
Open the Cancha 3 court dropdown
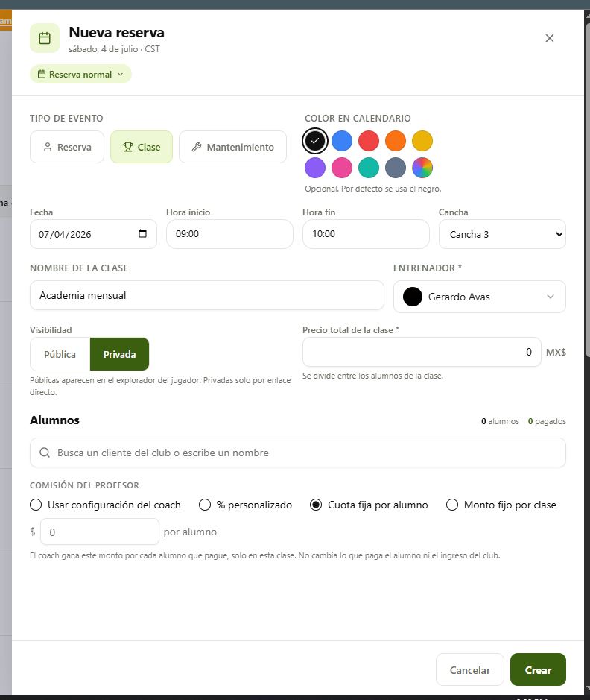pyautogui.click(x=502, y=234)
